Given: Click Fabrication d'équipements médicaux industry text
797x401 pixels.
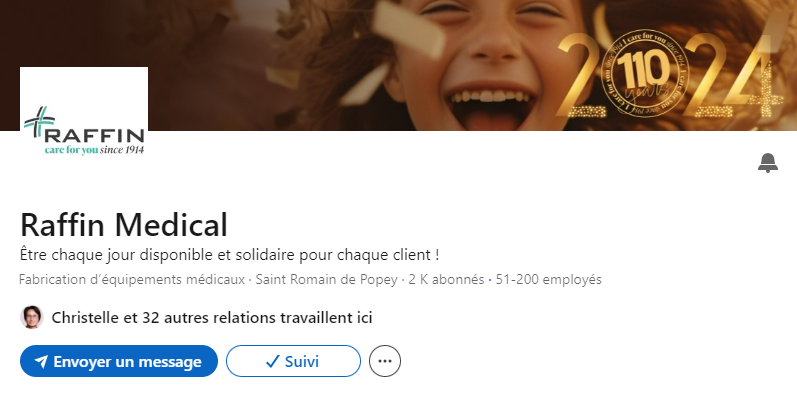Looking at the screenshot, I should click(x=132, y=280).
